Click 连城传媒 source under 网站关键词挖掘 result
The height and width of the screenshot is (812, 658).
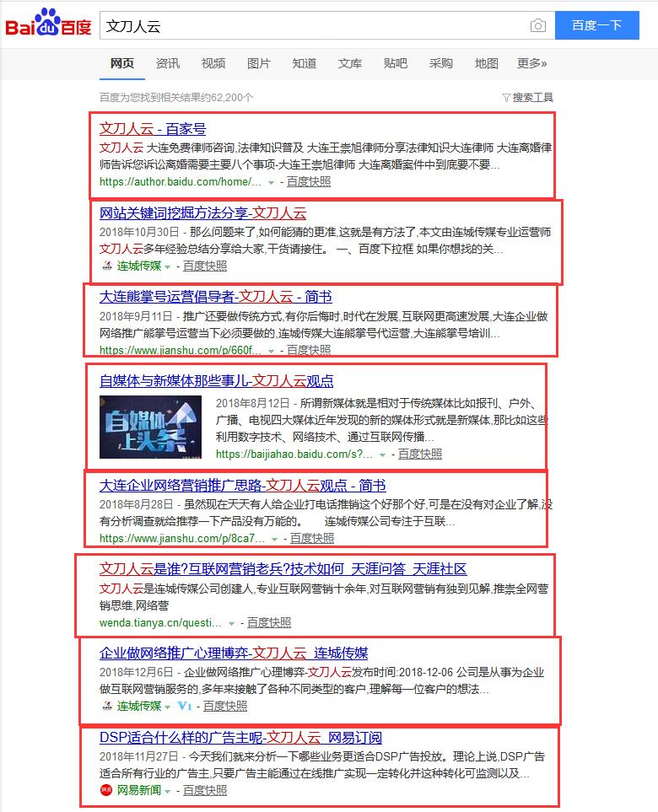[139, 266]
